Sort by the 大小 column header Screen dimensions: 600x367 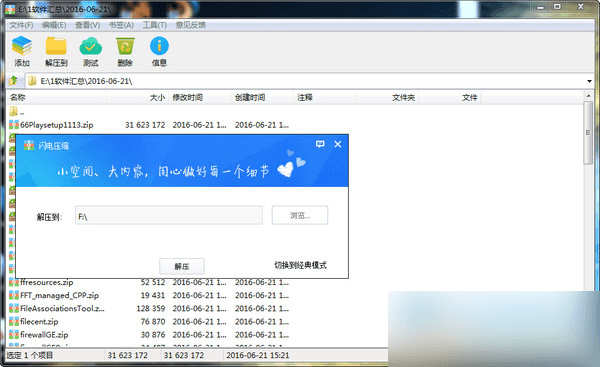point(157,98)
